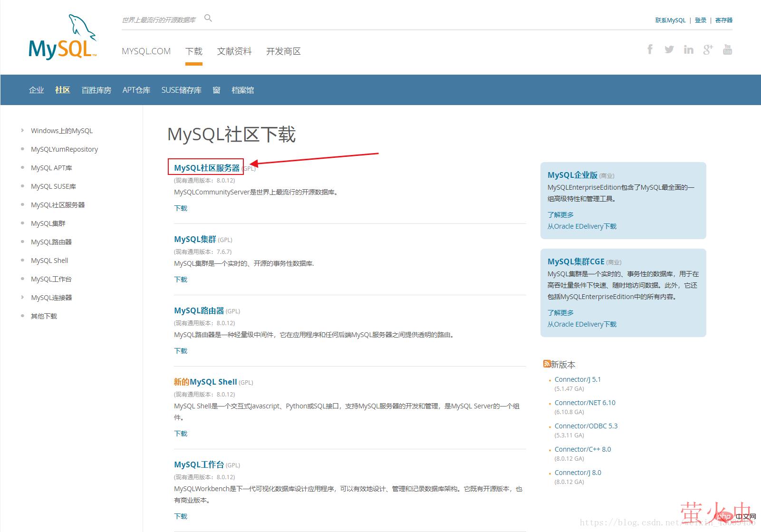
Task: Select MySQL Shell in the sidebar
Action: 49,261
